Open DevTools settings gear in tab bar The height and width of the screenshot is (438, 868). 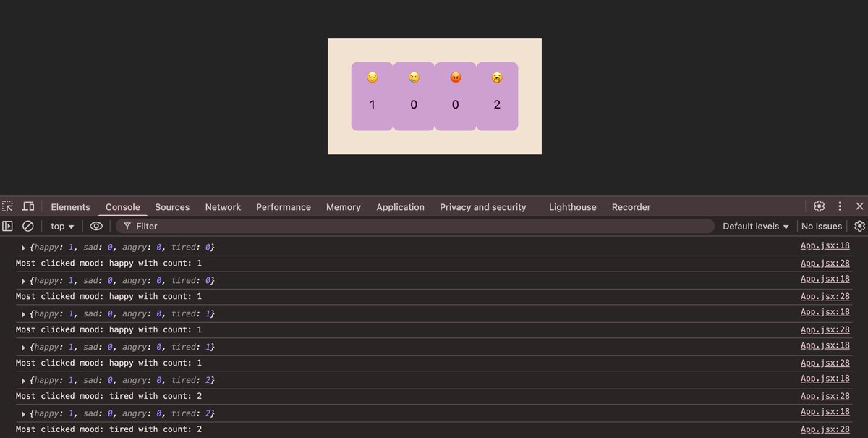pyautogui.click(x=819, y=206)
